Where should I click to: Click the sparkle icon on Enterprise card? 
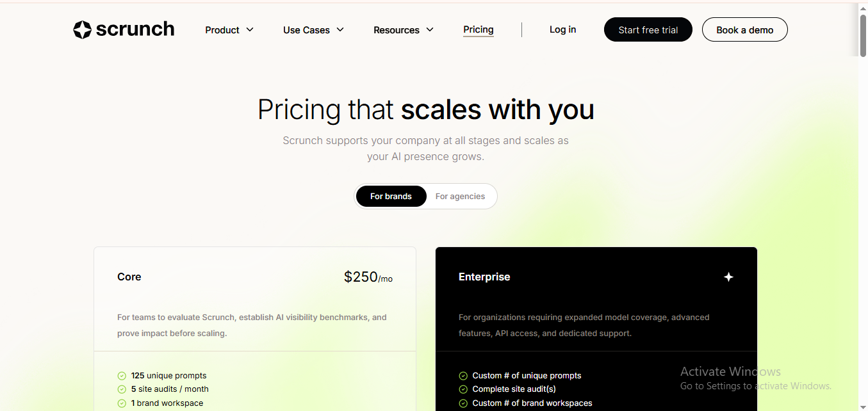pos(728,277)
